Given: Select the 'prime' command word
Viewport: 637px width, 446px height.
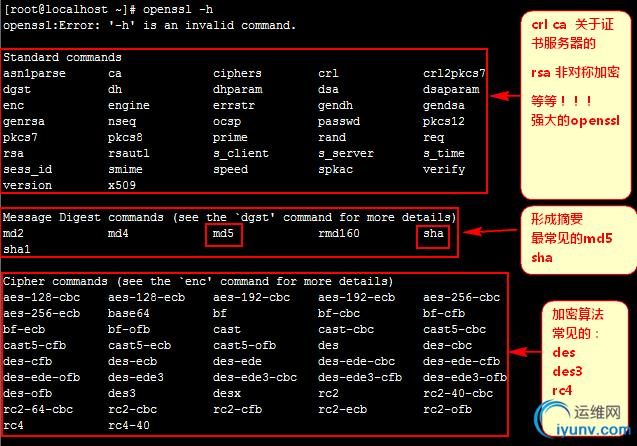Looking at the screenshot, I should tap(230, 137).
